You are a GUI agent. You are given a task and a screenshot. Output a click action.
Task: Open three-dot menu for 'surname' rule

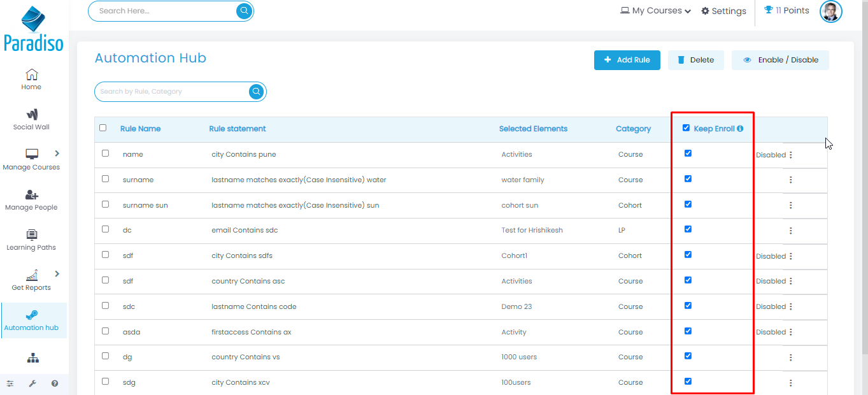(x=790, y=180)
